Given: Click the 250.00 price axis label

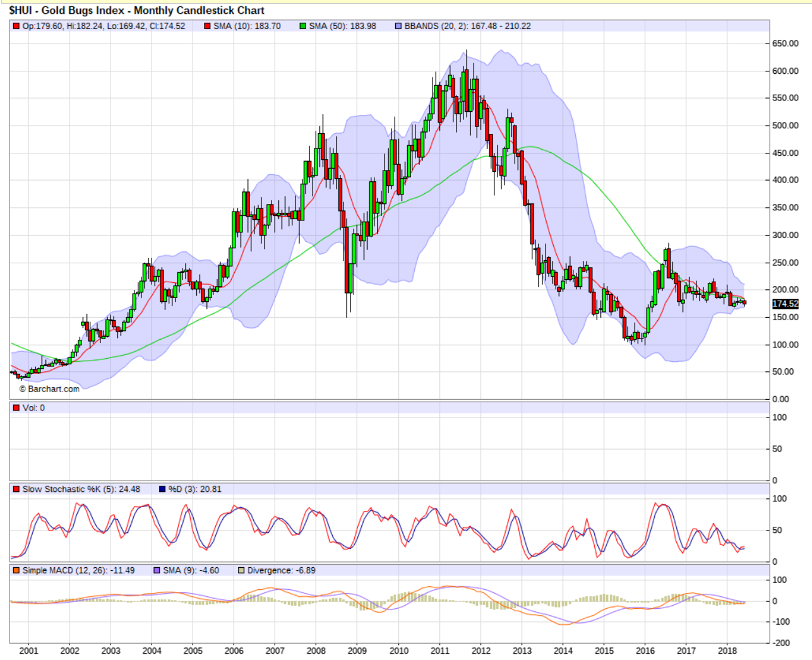Looking at the screenshot, I should 785,263.
